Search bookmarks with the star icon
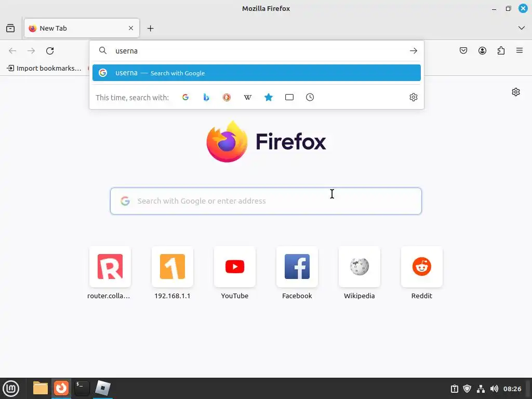The width and height of the screenshot is (532, 399). point(269,97)
